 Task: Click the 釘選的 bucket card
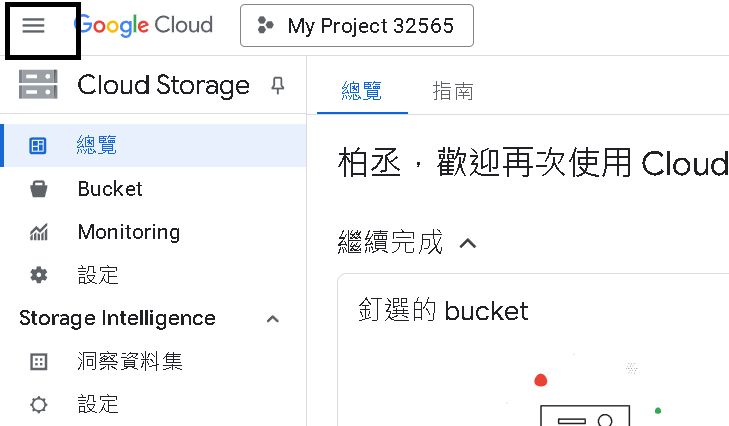point(533,350)
